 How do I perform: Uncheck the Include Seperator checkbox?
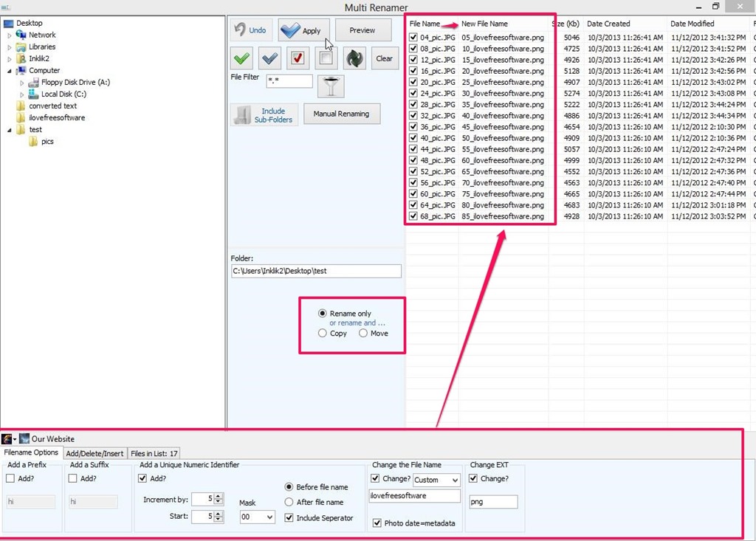pos(289,518)
